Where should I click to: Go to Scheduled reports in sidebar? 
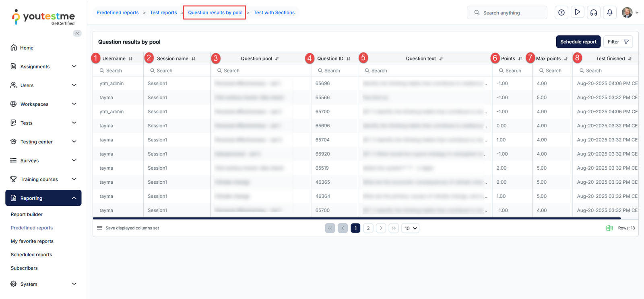click(31, 255)
